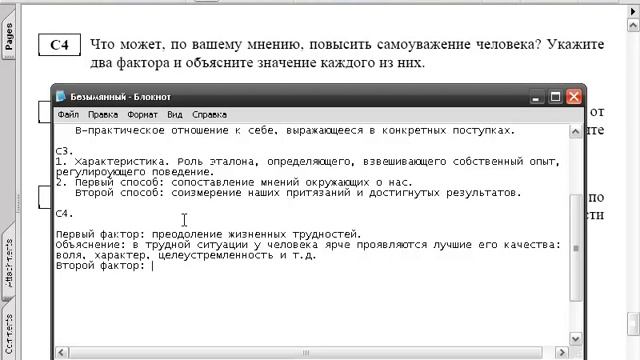Click the "С3." line in Notepad
This screenshot has width=640, height=360.
tap(64, 151)
